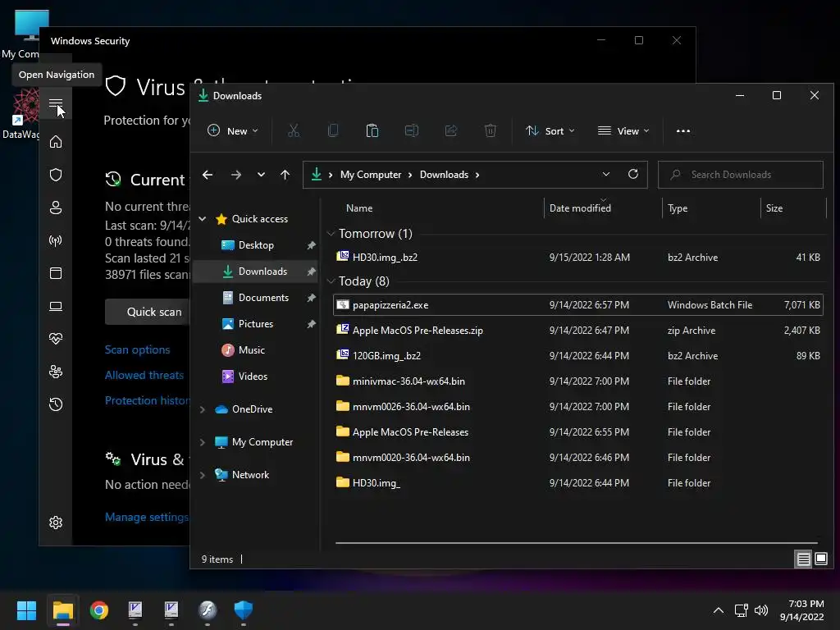Click My Computer in the address breadcrumb
The image size is (840, 630).
click(x=371, y=175)
